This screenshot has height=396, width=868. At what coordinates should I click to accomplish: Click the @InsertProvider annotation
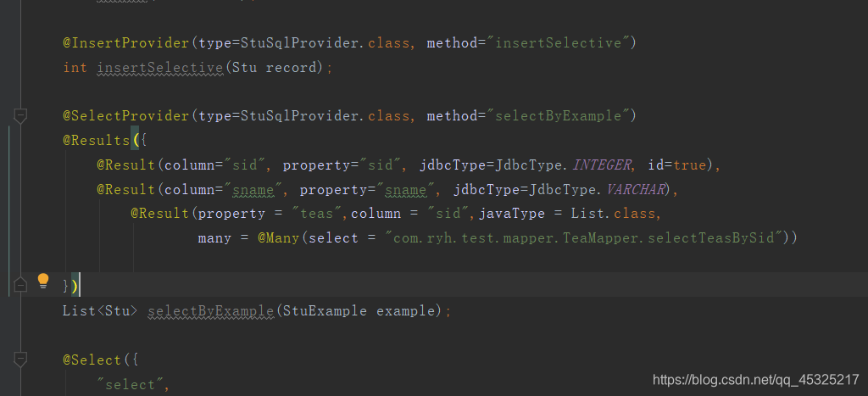pos(126,43)
